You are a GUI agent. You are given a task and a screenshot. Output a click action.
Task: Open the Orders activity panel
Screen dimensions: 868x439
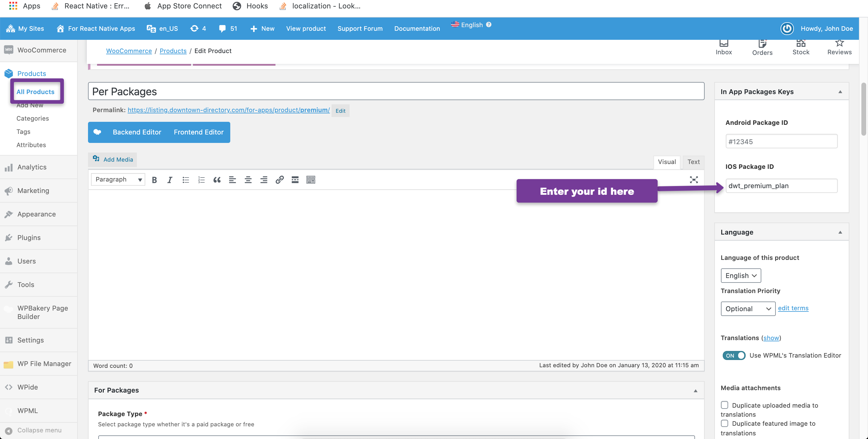coord(762,48)
